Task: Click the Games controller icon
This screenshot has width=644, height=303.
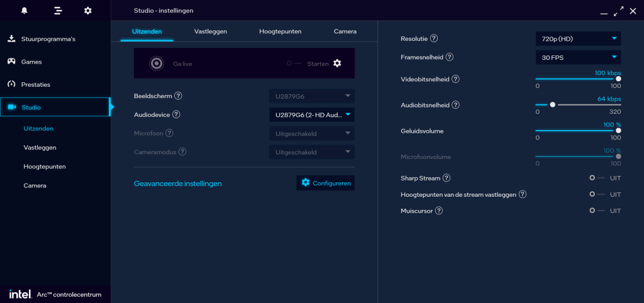Action: [11, 62]
